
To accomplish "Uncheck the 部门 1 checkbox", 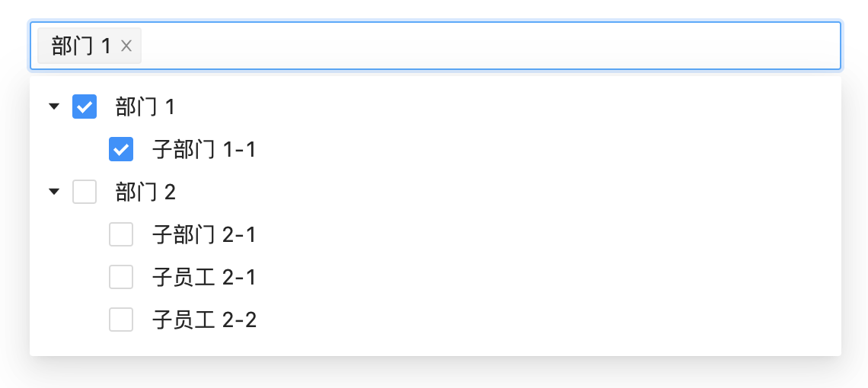I will [x=85, y=107].
